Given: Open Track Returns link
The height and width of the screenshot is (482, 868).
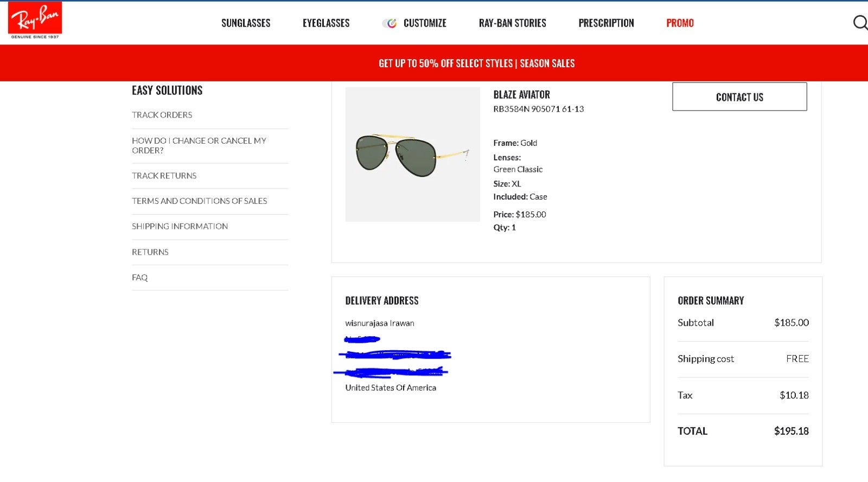Looking at the screenshot, I should click(164, 176).
